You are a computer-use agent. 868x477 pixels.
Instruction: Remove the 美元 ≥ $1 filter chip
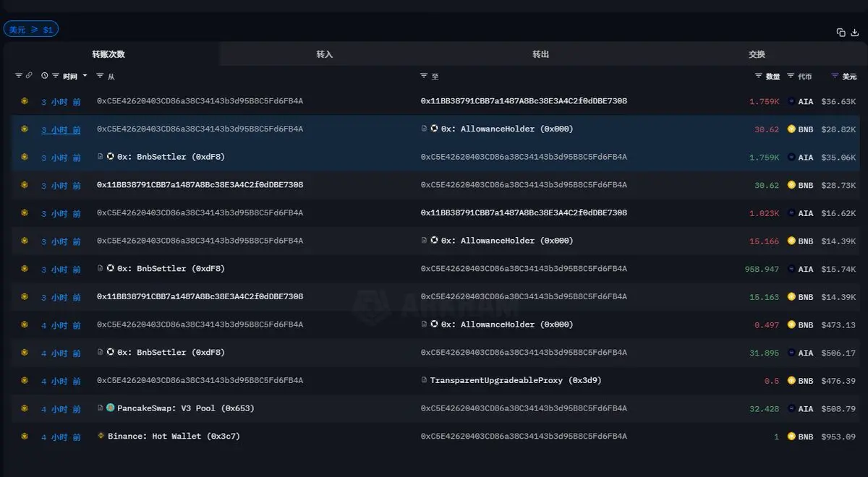coord(30,30)
